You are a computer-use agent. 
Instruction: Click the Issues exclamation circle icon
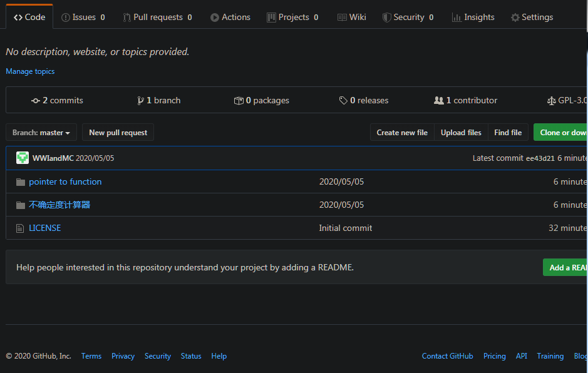tap(66, 18)
